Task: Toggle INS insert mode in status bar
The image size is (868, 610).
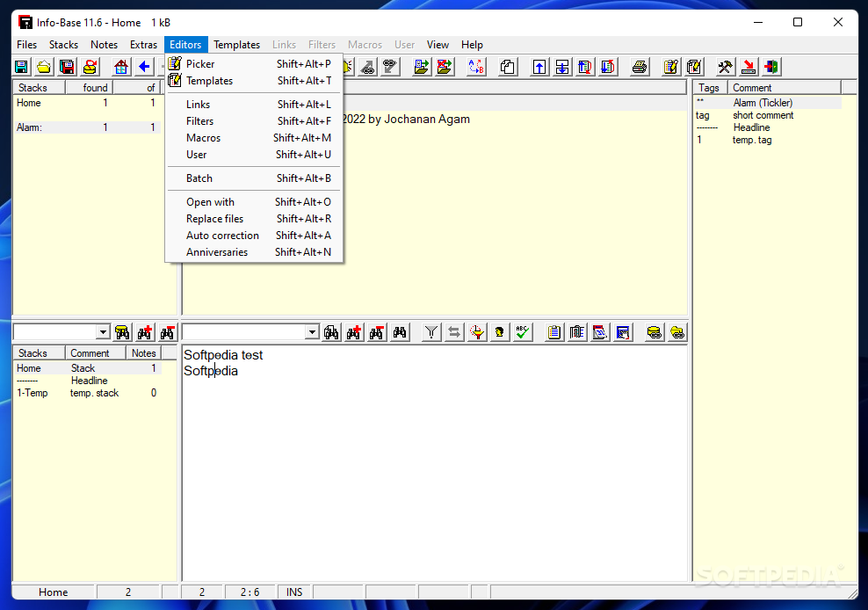Action: click(x=294, y=592)
